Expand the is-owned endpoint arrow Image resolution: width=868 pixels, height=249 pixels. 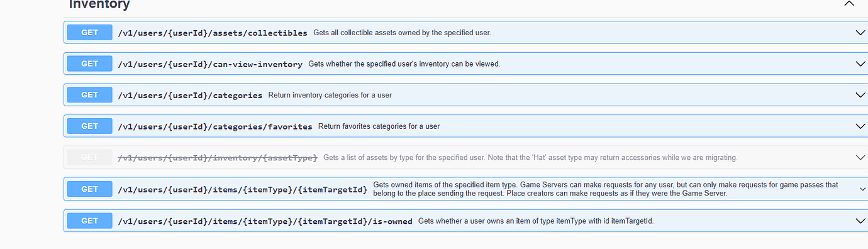[x=861, y=221]
